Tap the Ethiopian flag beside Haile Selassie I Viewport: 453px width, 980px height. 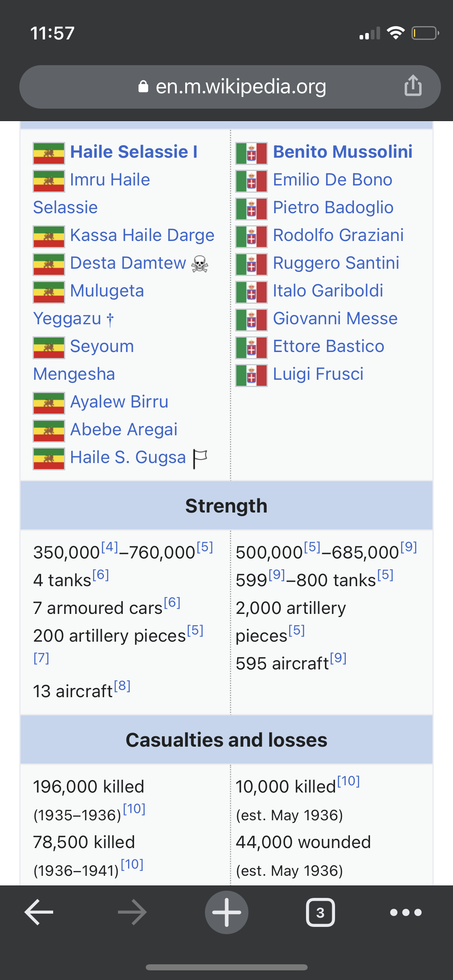point(49,153)
